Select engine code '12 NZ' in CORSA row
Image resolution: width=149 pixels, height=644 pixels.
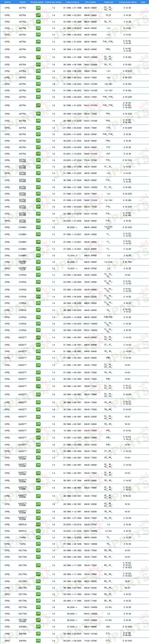(x=127, y=275)
